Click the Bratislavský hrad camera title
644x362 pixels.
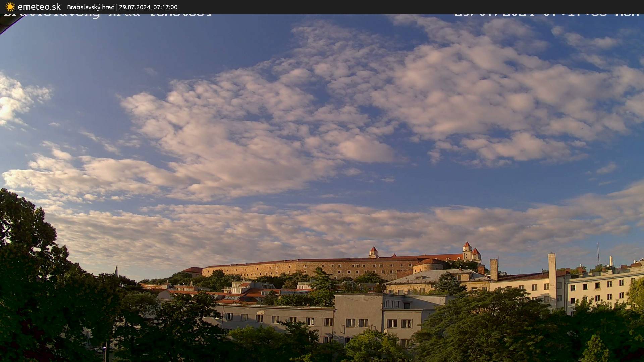coord(91,7)
